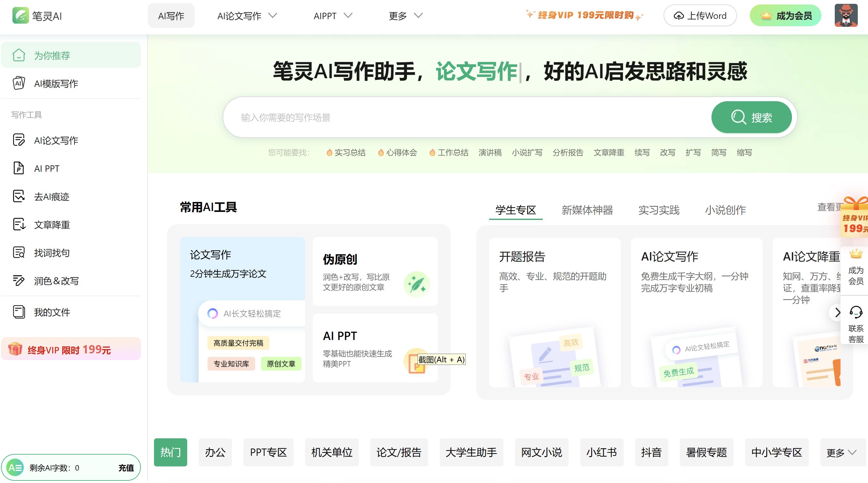The width and height of the screenshot is (868, 483).
Task: Click the 成为会员 button in header
Action: coord(786,16)
